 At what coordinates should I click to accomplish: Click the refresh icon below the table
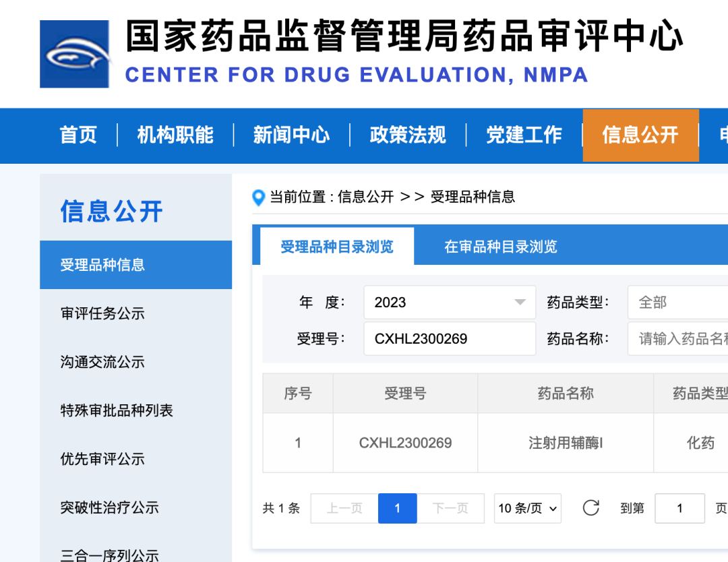click(590, 509)
